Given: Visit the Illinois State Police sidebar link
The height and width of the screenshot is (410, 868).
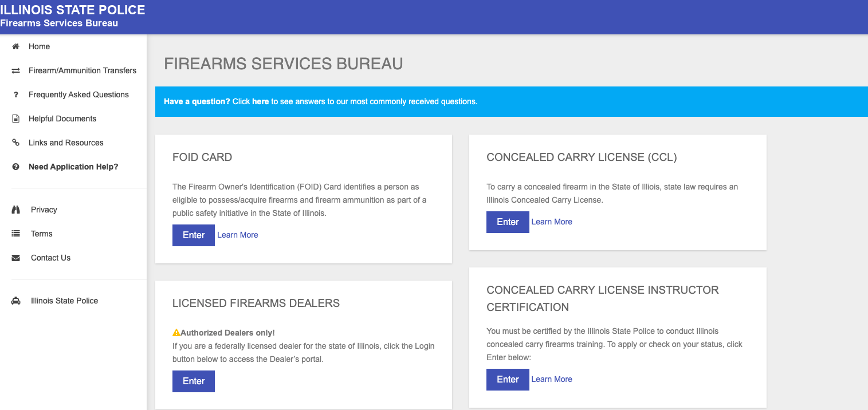Looking at the screenshot, I should (64, 301).
